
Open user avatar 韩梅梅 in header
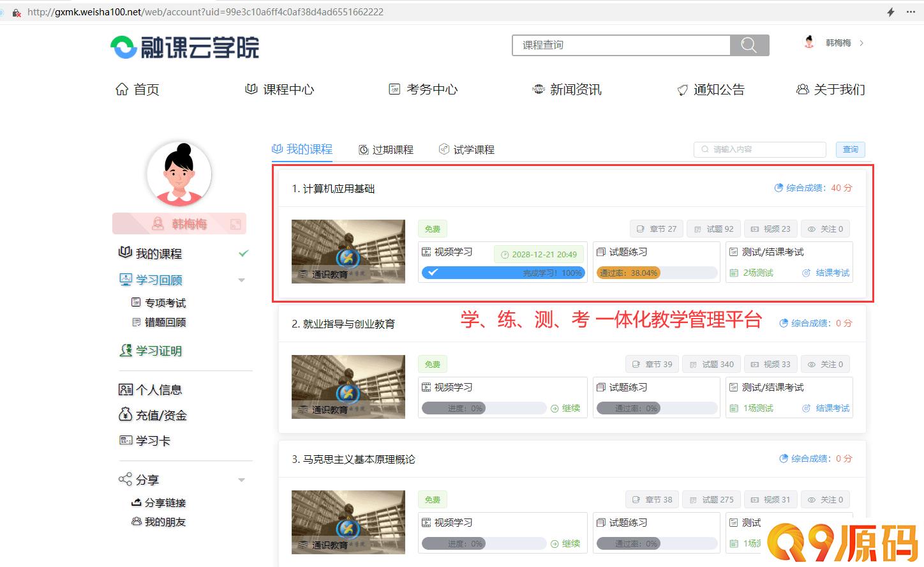coord(809,43)
